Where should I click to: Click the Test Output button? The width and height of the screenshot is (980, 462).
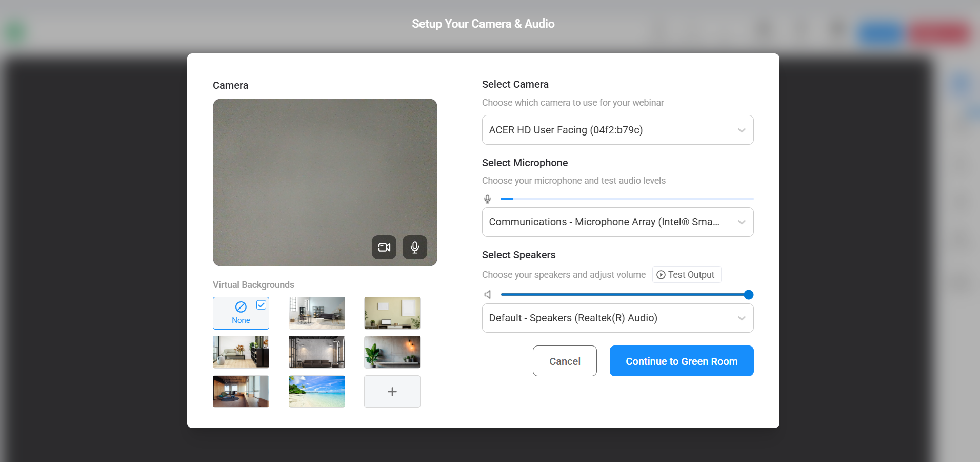686,274
